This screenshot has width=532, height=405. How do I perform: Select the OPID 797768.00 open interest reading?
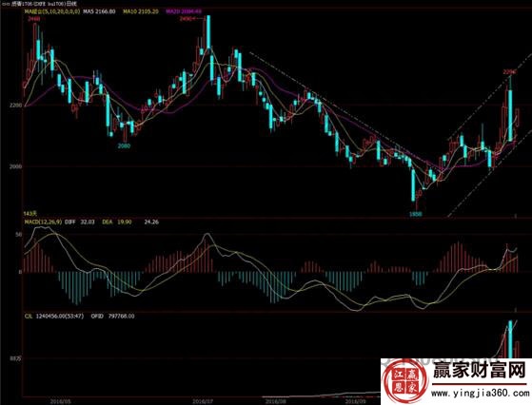112,316
